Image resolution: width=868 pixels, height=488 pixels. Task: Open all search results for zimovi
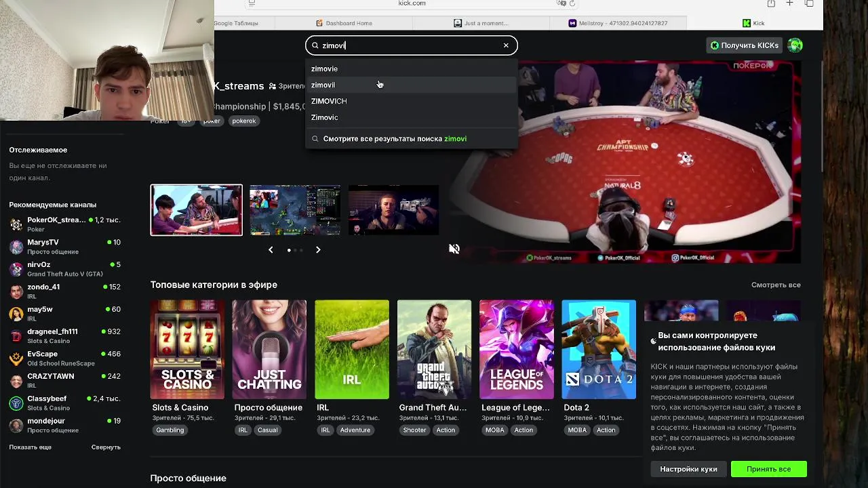(x=411, y=138)
